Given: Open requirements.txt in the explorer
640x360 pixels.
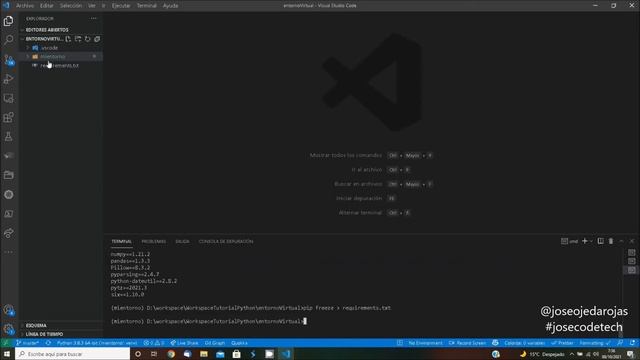Looking at the screenshot, I should click(x=61, y=65).
